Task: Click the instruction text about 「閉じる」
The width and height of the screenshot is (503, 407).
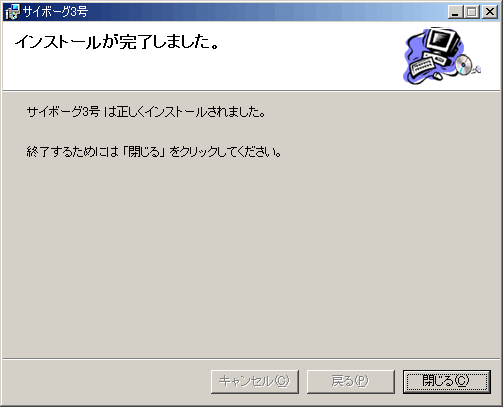Action: 154,152
